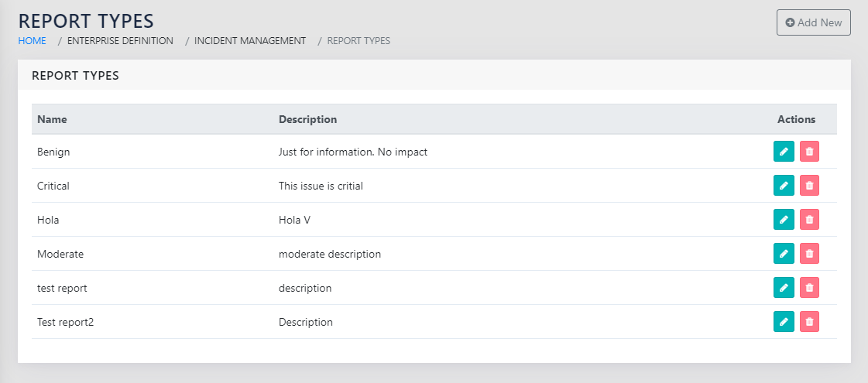This screenshot has height=383, width=868.
Task: Open the editor for Hola row
Action: point(784,220)
